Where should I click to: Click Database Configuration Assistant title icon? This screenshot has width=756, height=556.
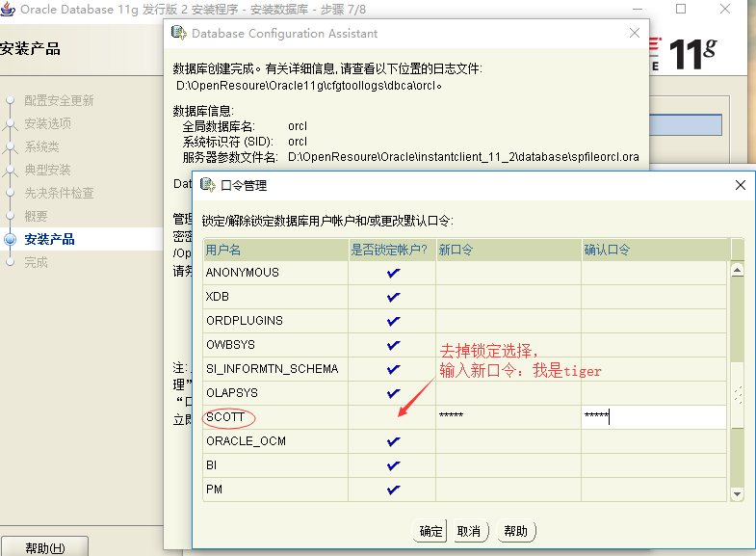tap(179, 33)
